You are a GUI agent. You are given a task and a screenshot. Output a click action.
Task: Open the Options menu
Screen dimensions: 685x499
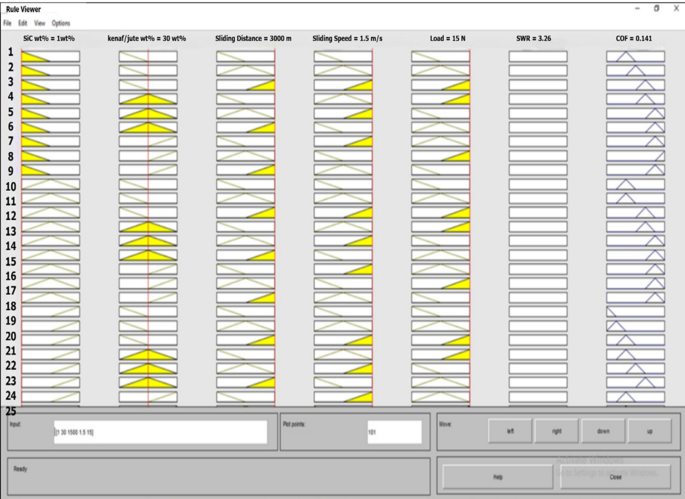[x=61, y=22]
